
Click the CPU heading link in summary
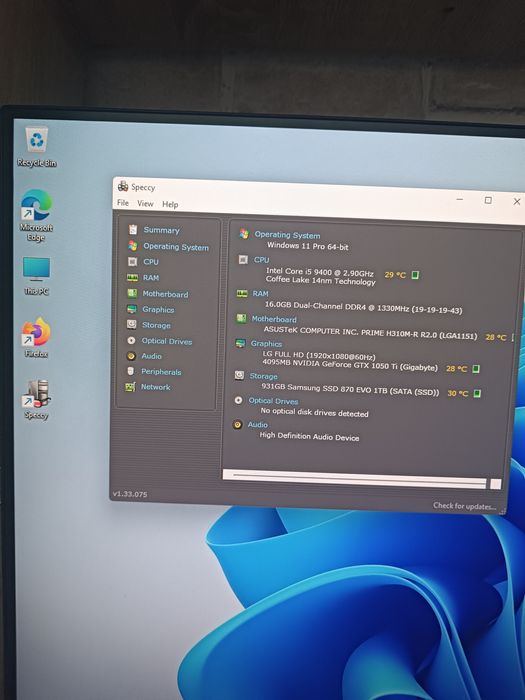tap(261, 260)
